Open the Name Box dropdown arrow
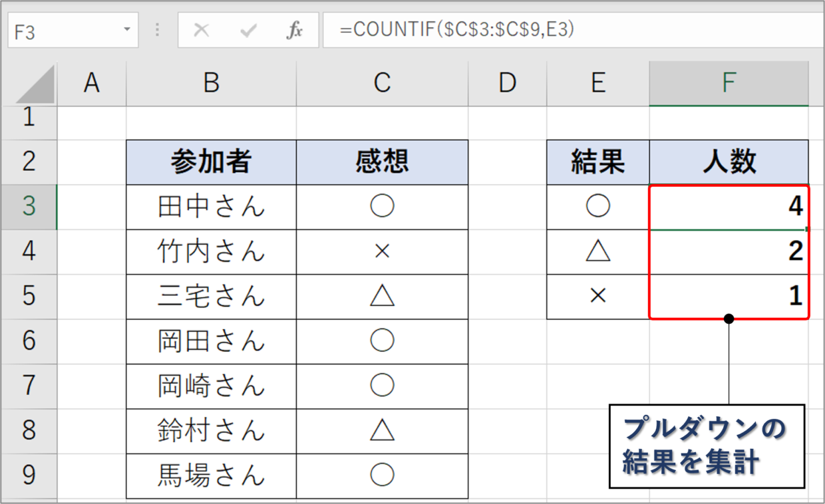The height and width of the screenshot is (504, 825). tap(126, 31)
